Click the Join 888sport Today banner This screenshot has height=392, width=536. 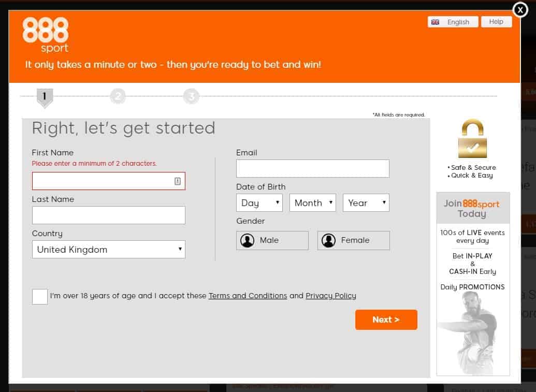tap(473, 208)
